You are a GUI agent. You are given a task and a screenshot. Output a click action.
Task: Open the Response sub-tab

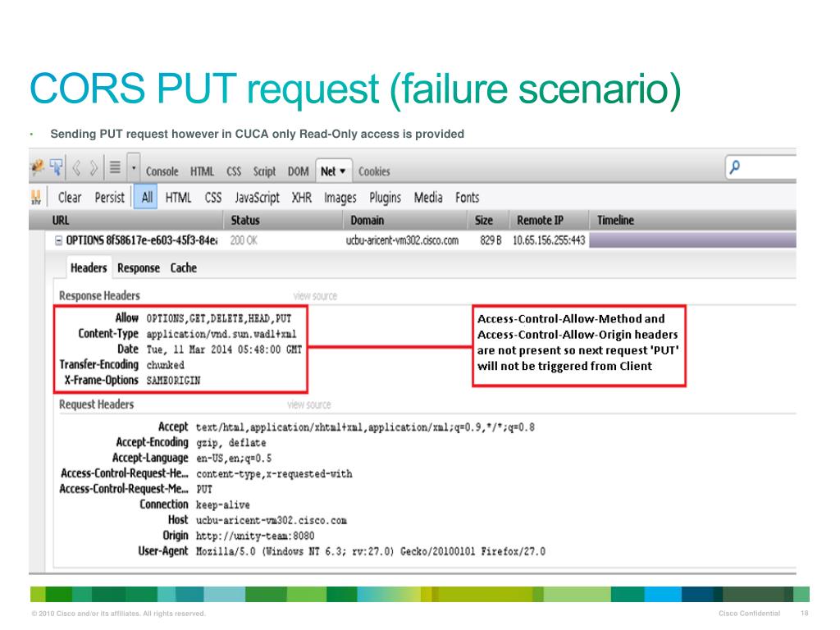click(138, 268)
